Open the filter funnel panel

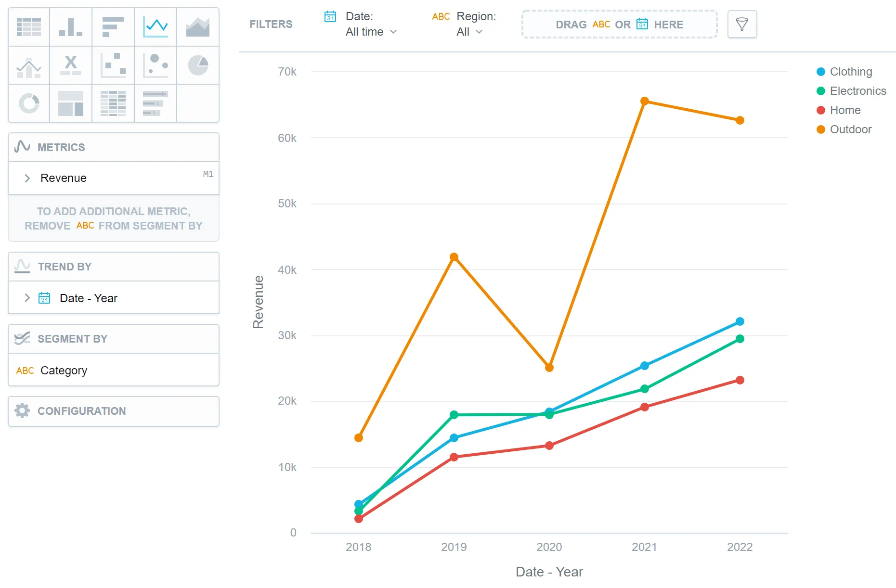[x=741, y=24]
